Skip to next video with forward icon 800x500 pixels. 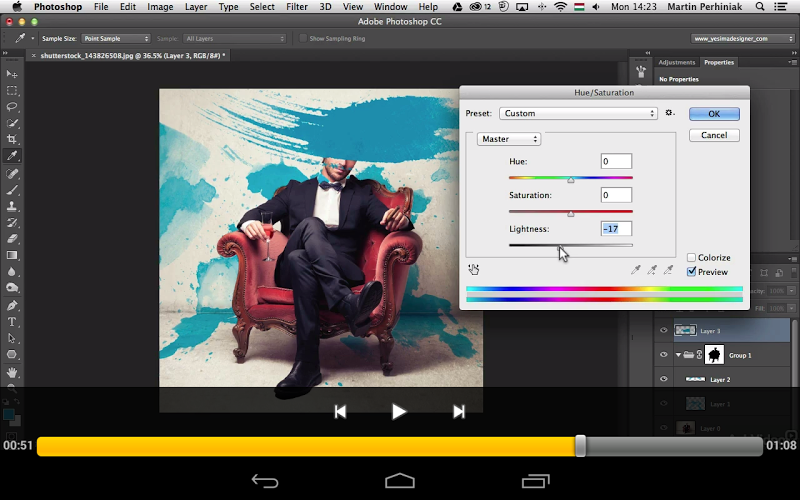click(x=459, y=411)
